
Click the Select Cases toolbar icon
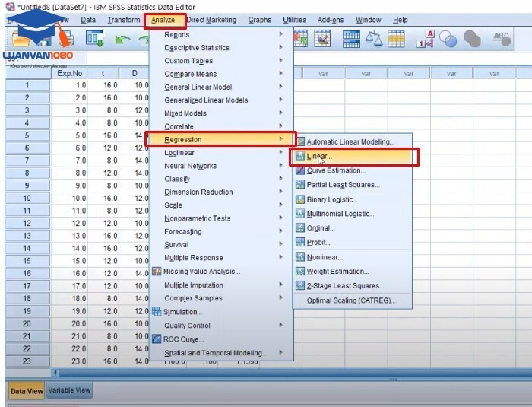396,38
